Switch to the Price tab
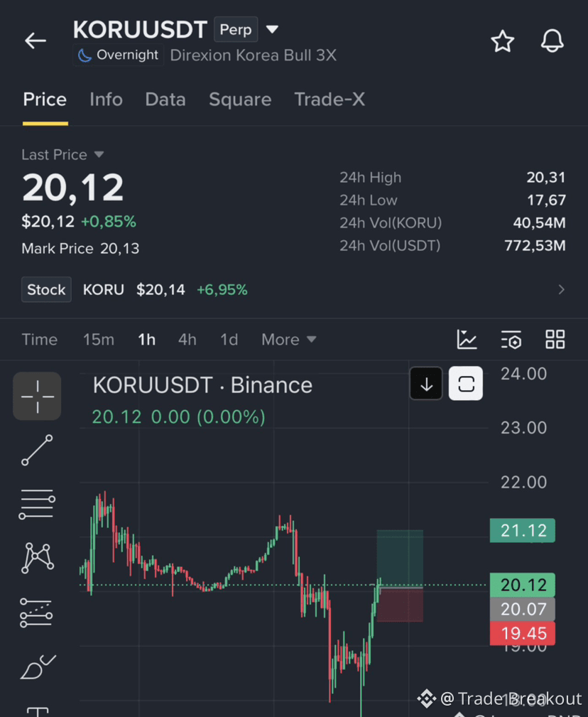The width and height of the screenshot is (588, 717). (45, 99)
